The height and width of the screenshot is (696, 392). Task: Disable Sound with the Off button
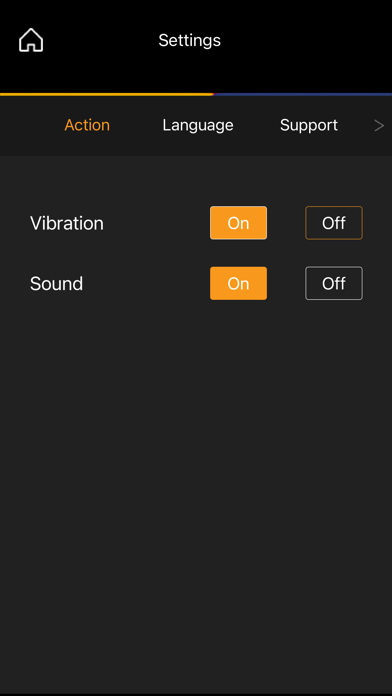pos(334,283)
